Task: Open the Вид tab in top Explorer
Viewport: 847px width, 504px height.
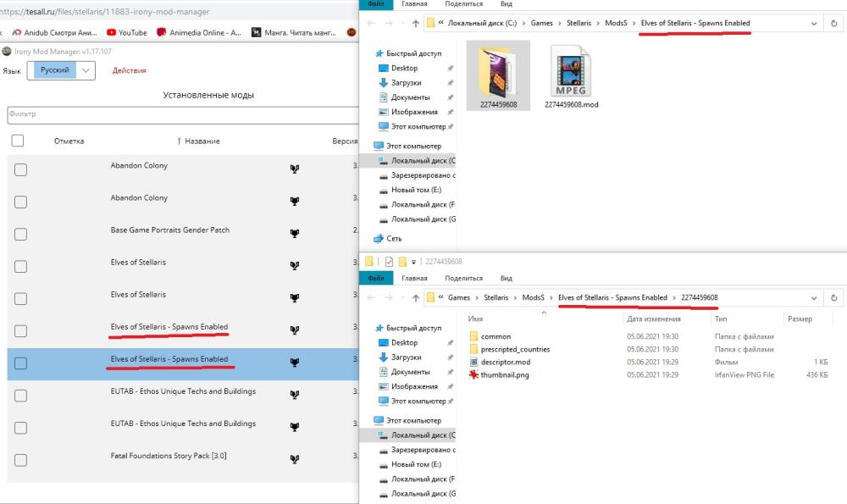Action: click(507, 3)
